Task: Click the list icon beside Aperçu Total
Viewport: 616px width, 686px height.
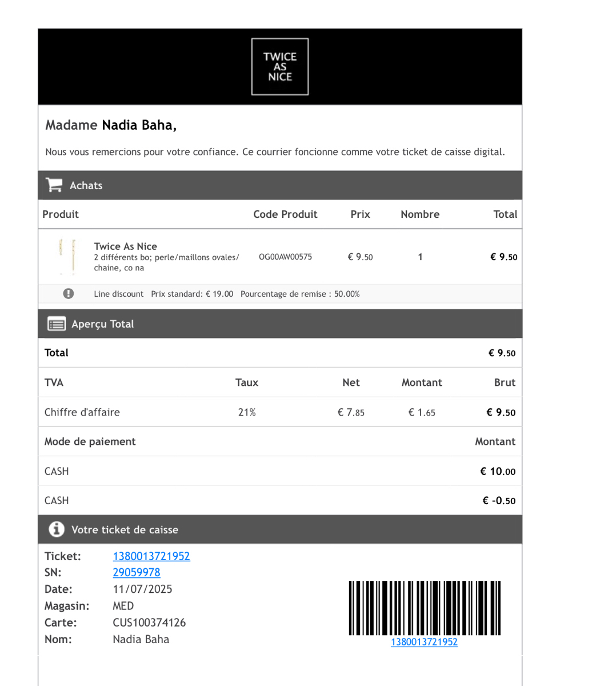Action: (x=57, y=324)
